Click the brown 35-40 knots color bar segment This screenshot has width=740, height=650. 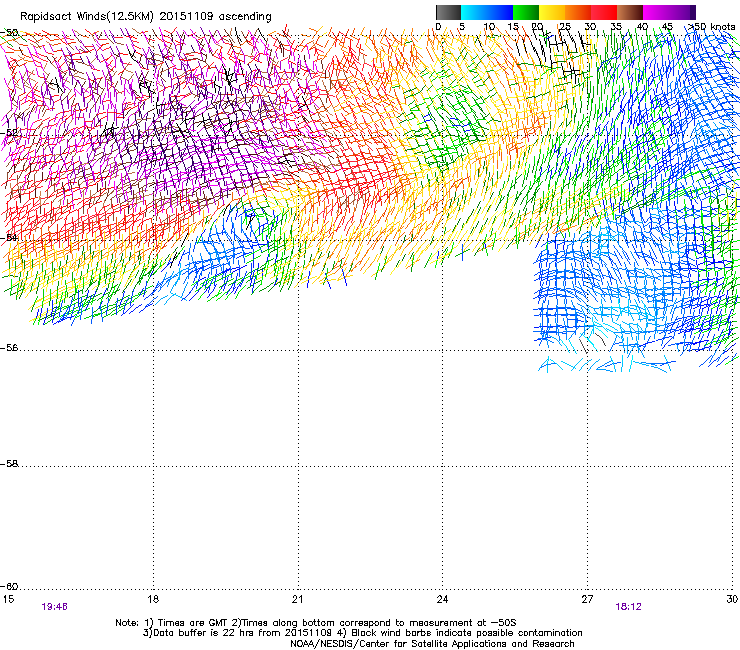[630, 12]
